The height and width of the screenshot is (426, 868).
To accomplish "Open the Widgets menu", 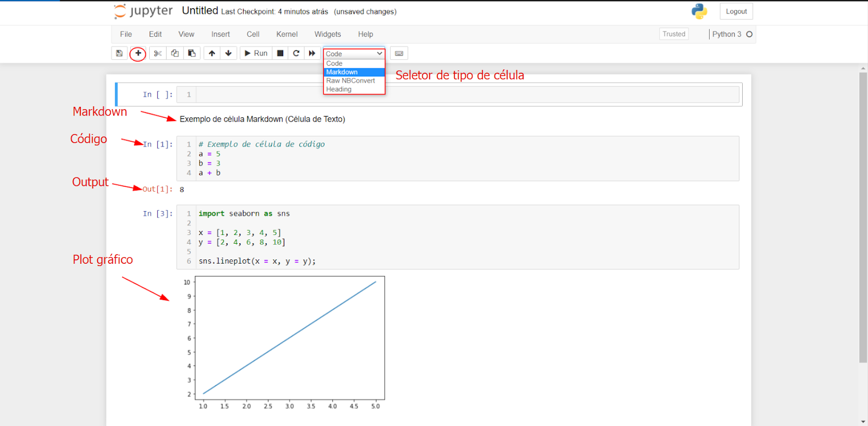I will (328, 34).
